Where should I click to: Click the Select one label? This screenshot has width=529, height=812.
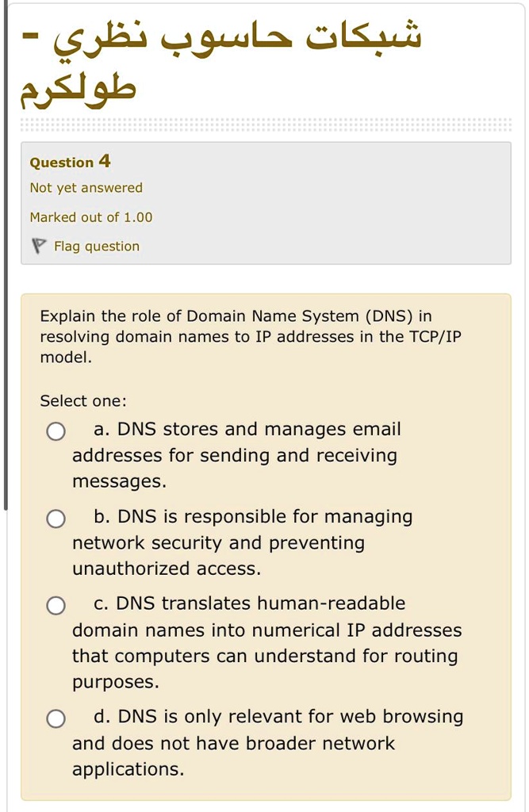tap(83, 400)
